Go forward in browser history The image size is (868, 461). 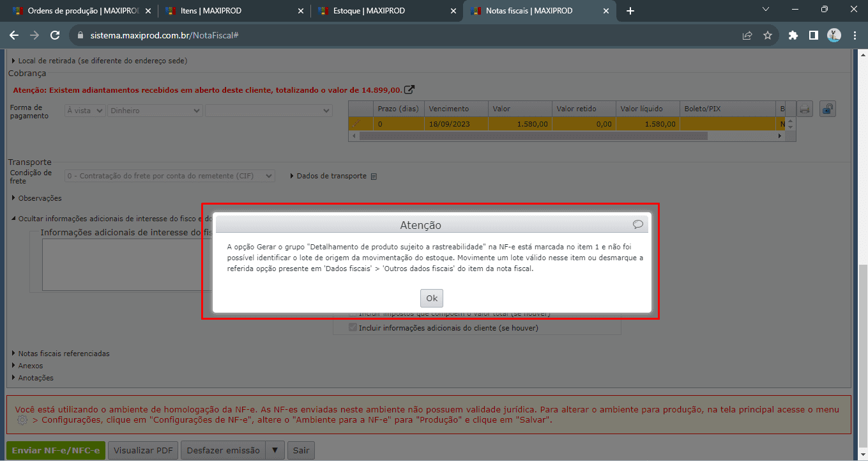coord(34,36)
